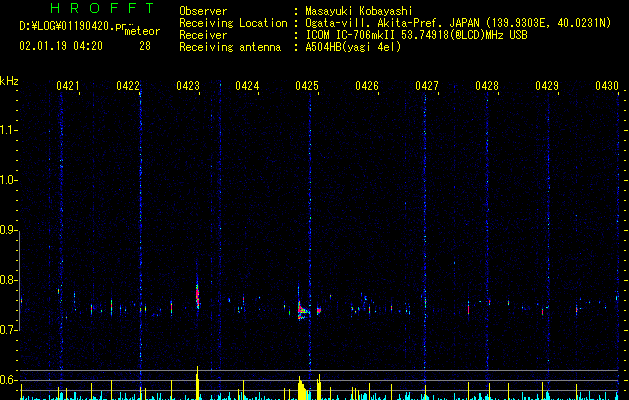This screenshot has height=400, width=629.
Task: Click the 0430 time marker
Action: 607,86
